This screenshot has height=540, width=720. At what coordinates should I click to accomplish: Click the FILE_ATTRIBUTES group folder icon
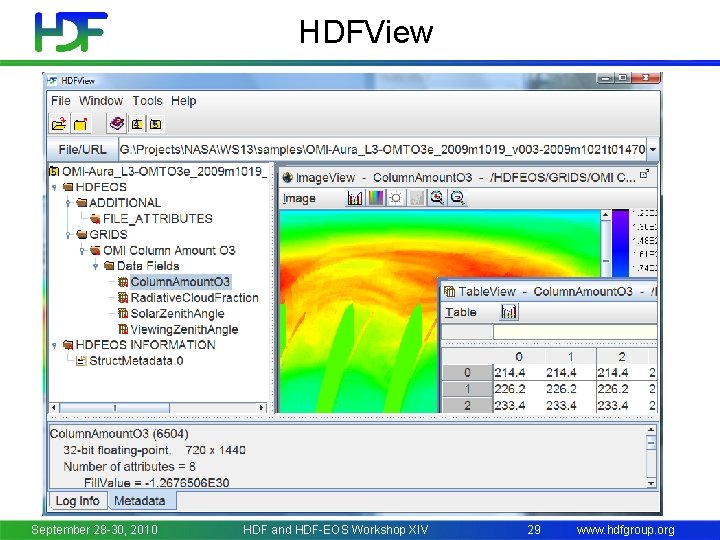[96, 219]
